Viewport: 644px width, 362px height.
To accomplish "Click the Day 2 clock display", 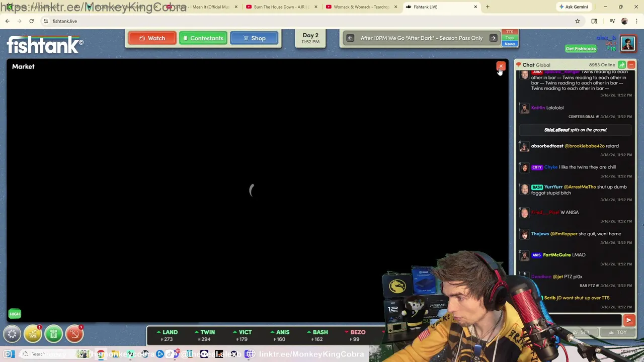I will (x=310, y=38).
